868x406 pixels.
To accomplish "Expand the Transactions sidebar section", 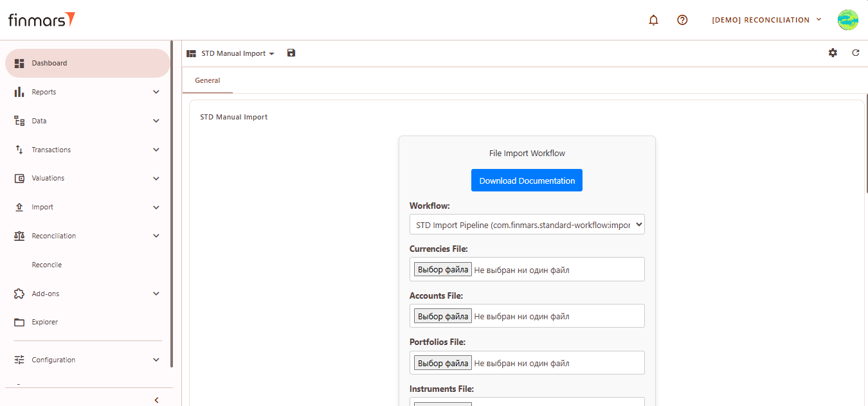I will (x=87, y=150).
